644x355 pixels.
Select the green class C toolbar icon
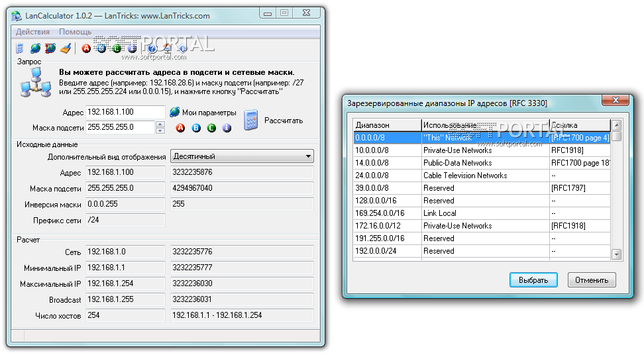pos(117,48)
